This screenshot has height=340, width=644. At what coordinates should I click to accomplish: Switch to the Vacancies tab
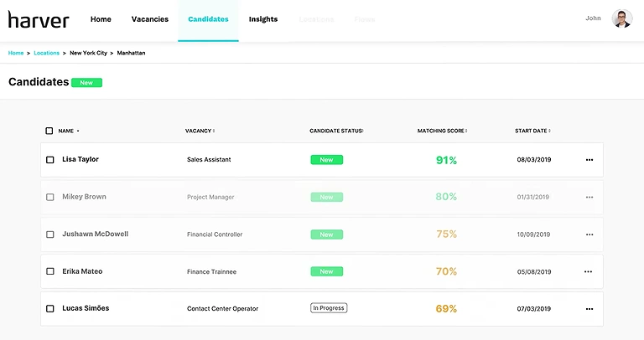pyautogui.click(x=150, y=19)
